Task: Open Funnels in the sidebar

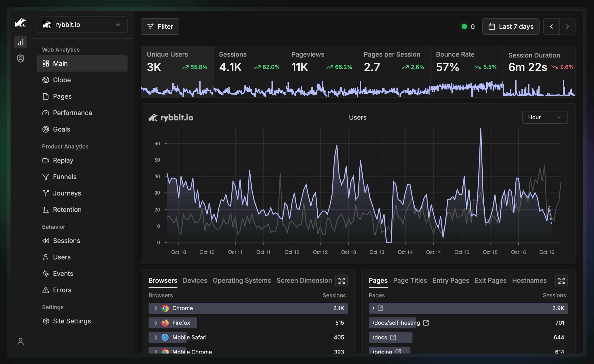Action: tap(64, 177)
